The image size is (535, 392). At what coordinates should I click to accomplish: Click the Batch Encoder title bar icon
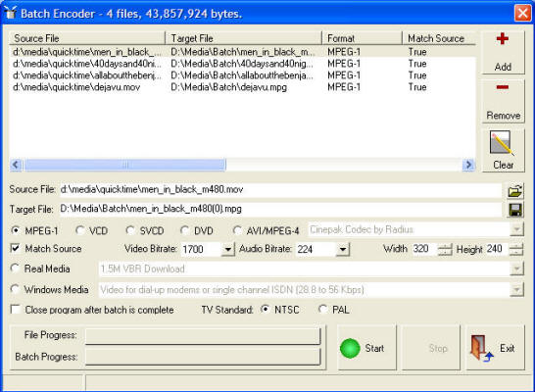(11, 13)
